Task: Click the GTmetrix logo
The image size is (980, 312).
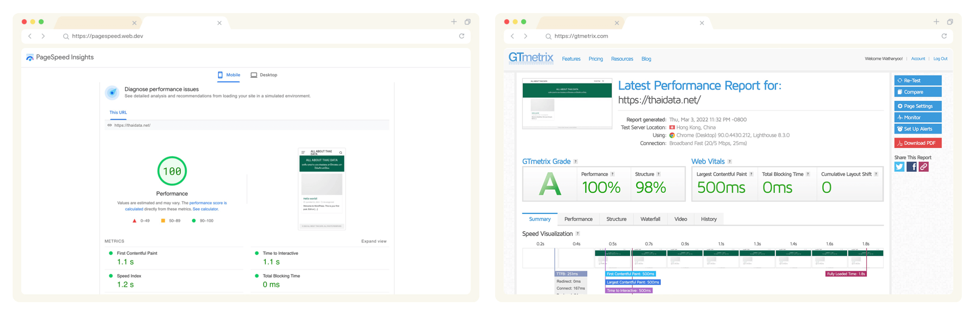Action: [531, 58]
